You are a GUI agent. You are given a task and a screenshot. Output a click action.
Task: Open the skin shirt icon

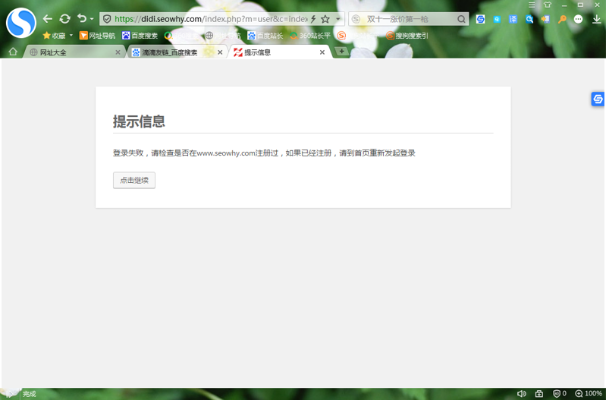(547, 5)
